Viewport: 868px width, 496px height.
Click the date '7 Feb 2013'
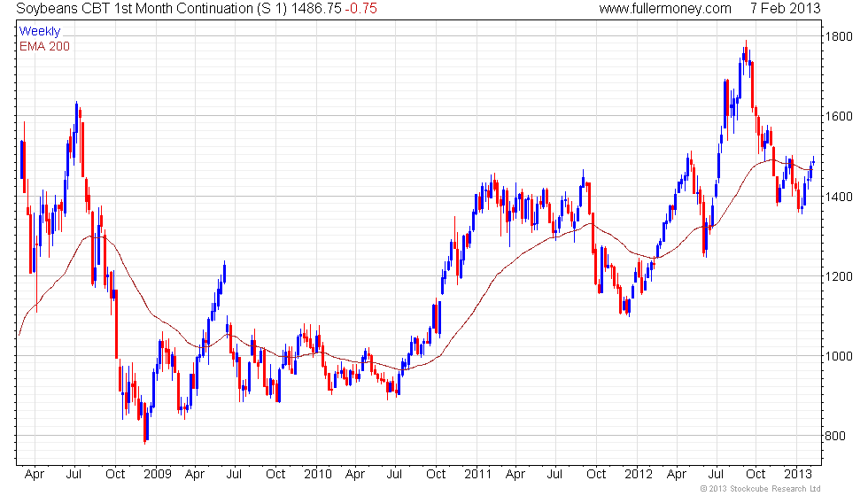[x=785, y=8]
